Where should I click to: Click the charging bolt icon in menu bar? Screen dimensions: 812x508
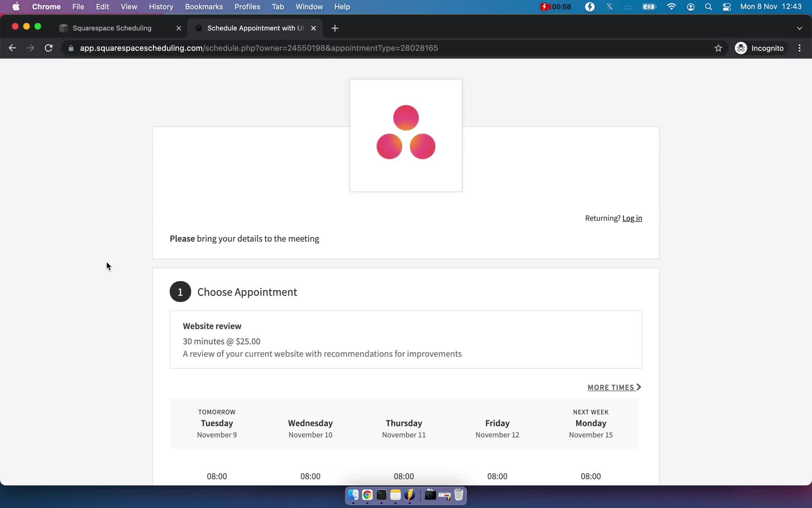(x=590, y=6)
